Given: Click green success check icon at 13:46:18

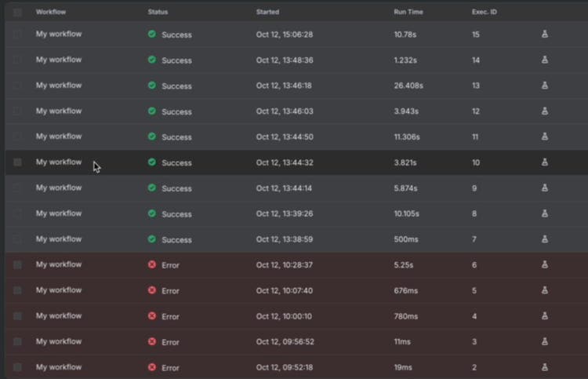Looking at the screenshot, I should coord(152,86).
